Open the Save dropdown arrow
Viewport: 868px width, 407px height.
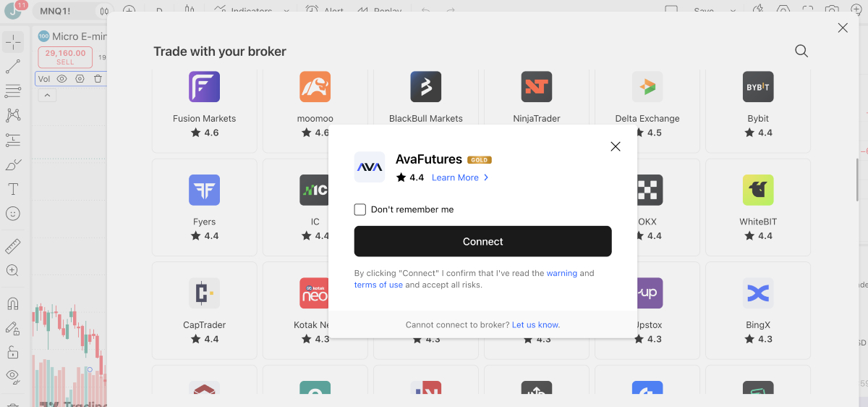tap(732, 11)
